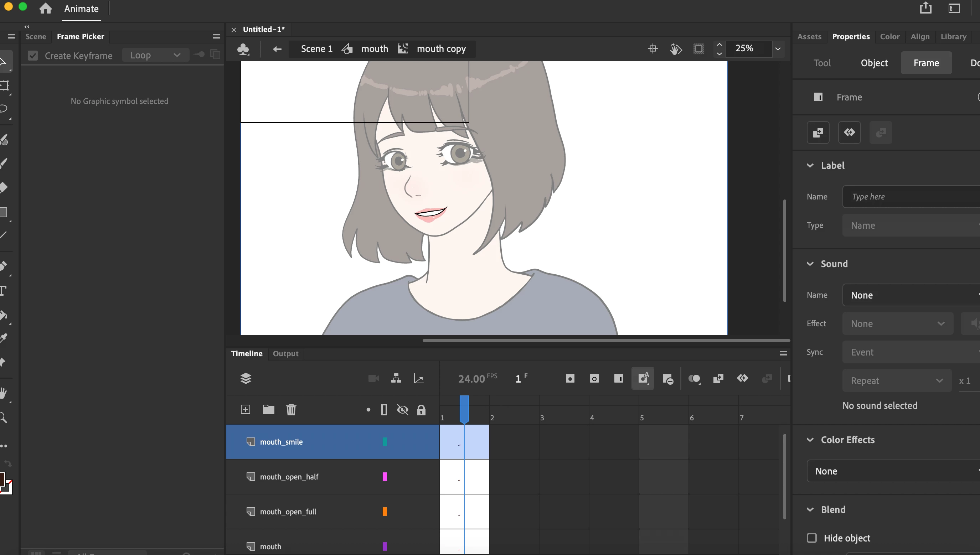
Task: Click the new layer icon
Action: click(x=245, y=409)
